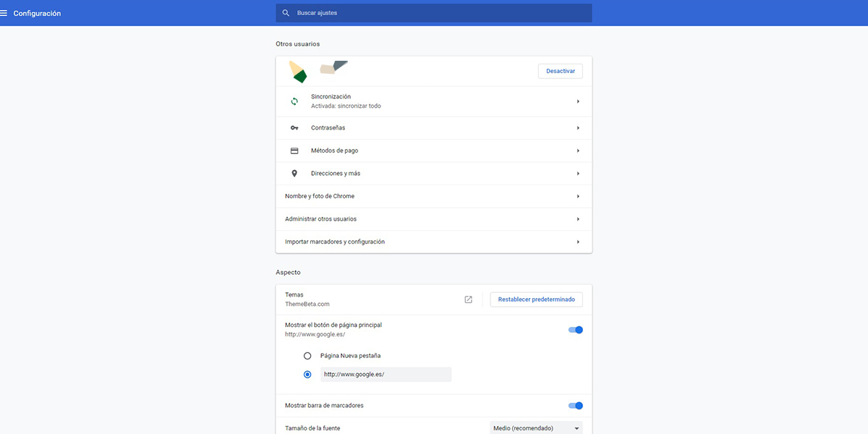
Task: Click the Sincronización sync arrows icon
Action: tap(294, 101)
